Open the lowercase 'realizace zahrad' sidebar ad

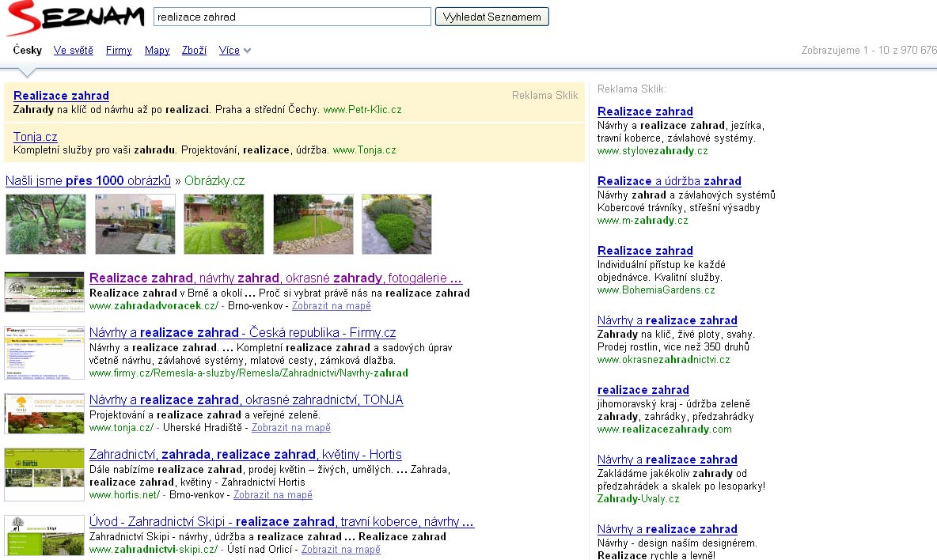[643, 391]
